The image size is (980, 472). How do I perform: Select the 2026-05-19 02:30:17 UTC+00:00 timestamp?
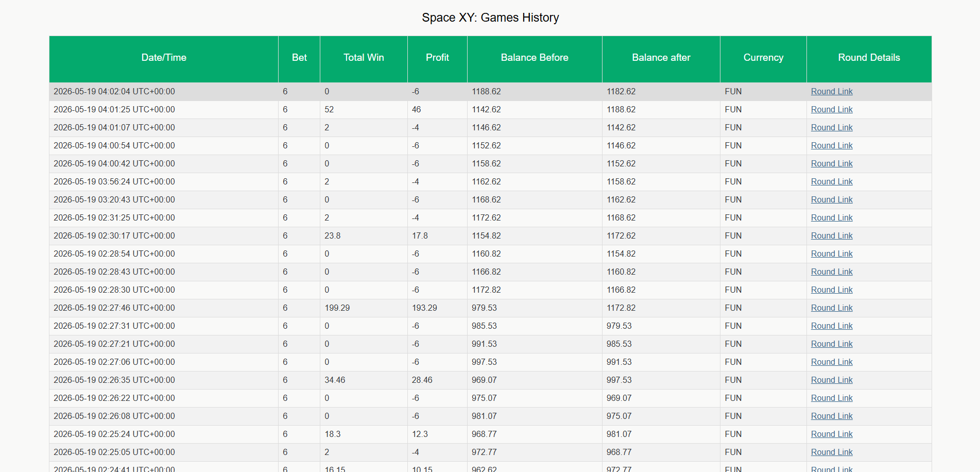click(x=114, y=235)
